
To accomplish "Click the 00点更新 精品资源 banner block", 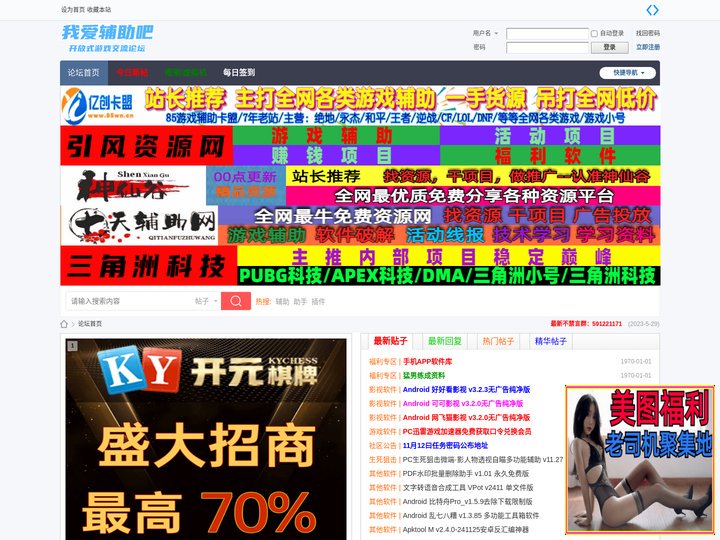I will coord(246,186).
